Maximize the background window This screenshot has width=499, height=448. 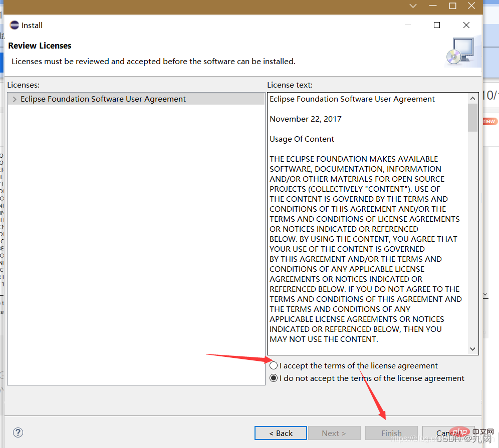pos(452,6)
